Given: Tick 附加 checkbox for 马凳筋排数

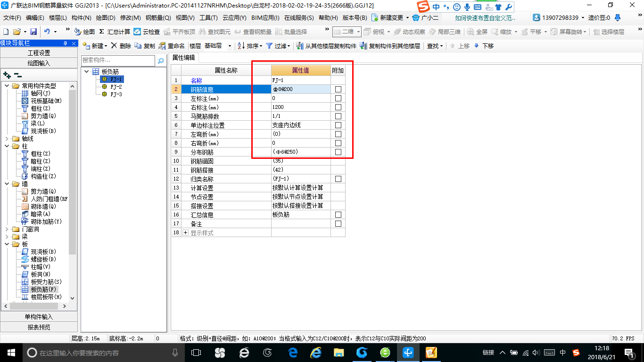Looking at the screenshot, I should 338,116.
